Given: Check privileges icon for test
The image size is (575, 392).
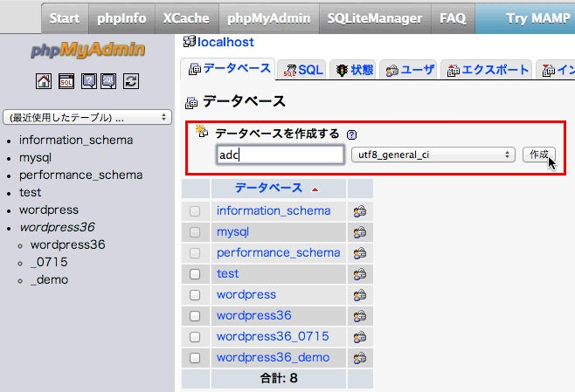Looking at the screenshot, I should (x=360, y=274).
